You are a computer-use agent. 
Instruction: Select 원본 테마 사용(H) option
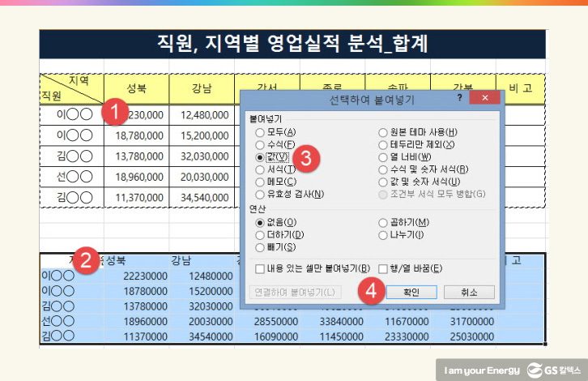tap(383, 132)
